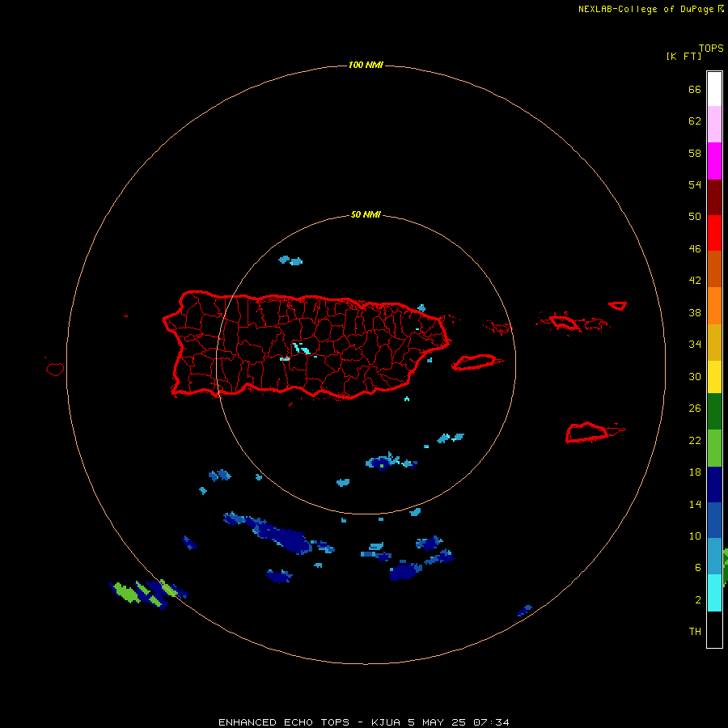
Task: Click the TOPS legend title
Action: (x=711, y=48)
